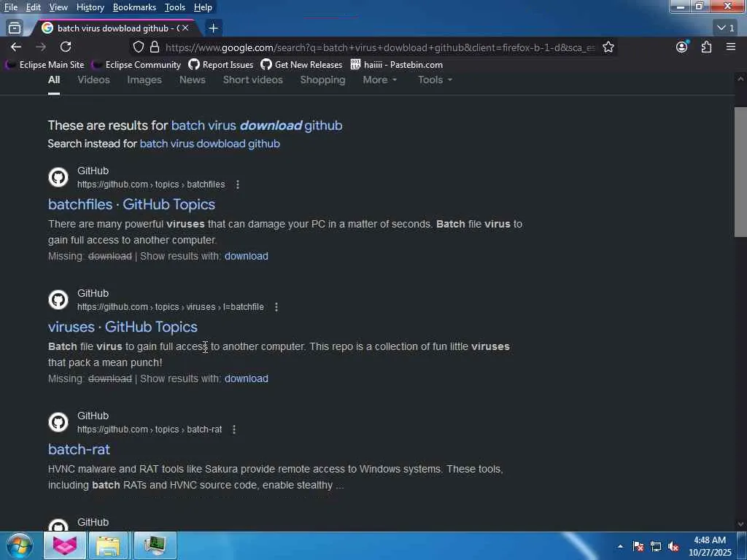Open the Report Issues bookmark

point(221,64)
